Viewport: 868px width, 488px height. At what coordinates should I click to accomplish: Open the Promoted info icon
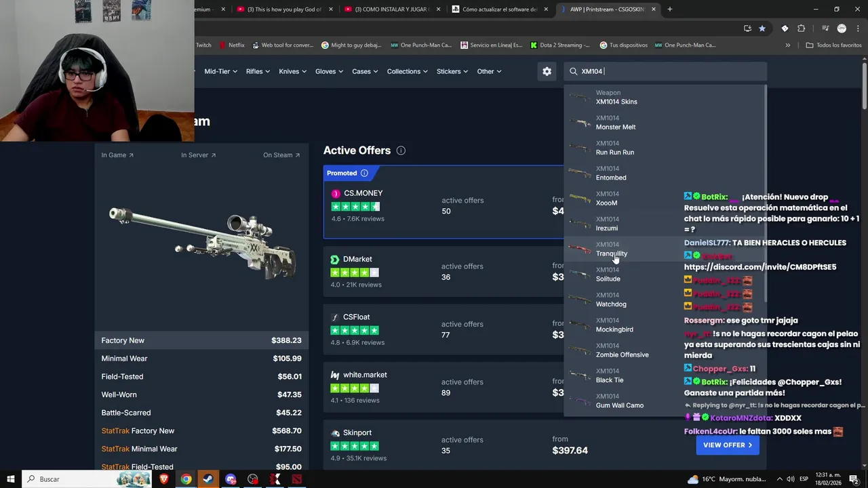click(364, 173)
